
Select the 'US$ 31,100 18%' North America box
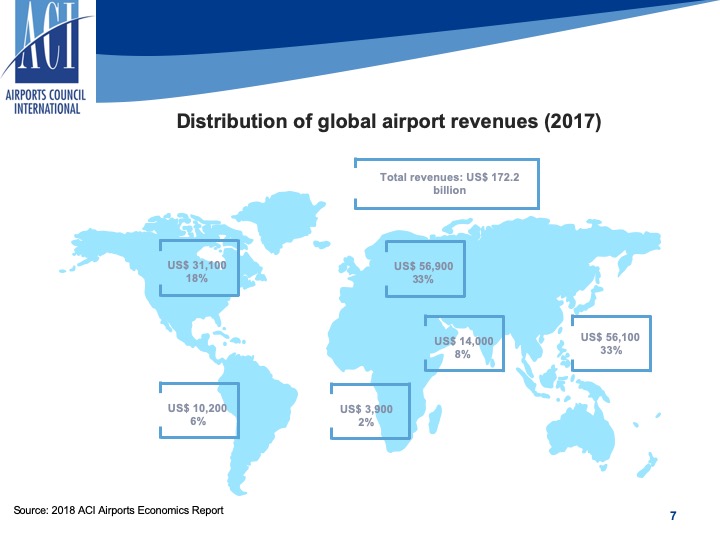pyautogui.click(x=199, y=268)
